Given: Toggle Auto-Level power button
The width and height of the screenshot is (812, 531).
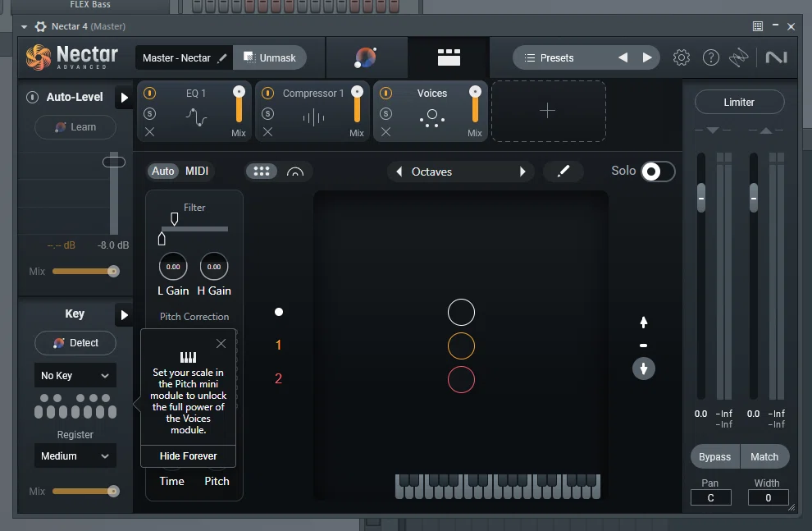Looking at the screenshot, I should (32, 97).
